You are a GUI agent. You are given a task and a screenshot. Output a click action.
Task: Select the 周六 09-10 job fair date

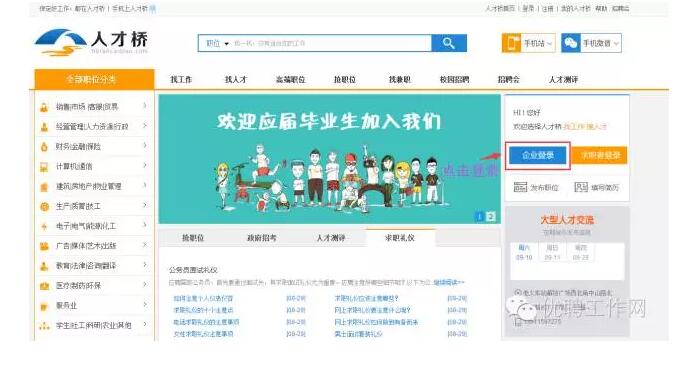tap(524, 252)
